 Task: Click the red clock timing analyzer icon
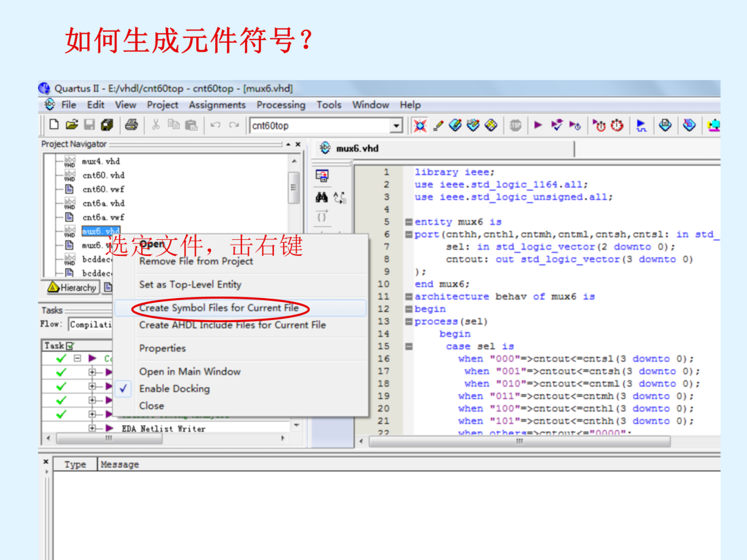tap(617, 126)
